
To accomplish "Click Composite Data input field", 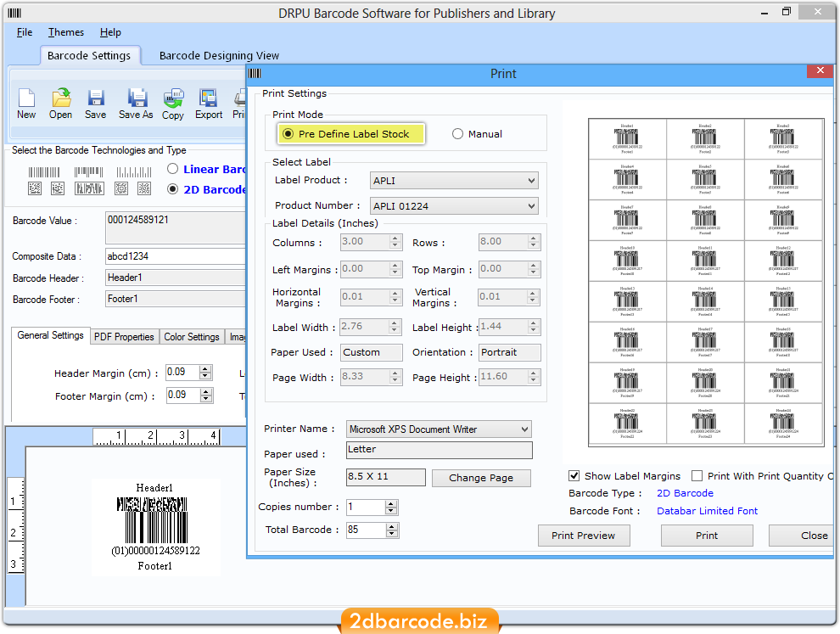I will pos(176,256).
